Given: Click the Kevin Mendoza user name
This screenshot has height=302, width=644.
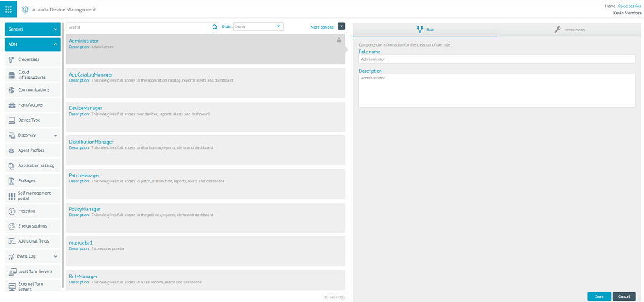Looking at the screenshot, I should click(x=627, y=13).
